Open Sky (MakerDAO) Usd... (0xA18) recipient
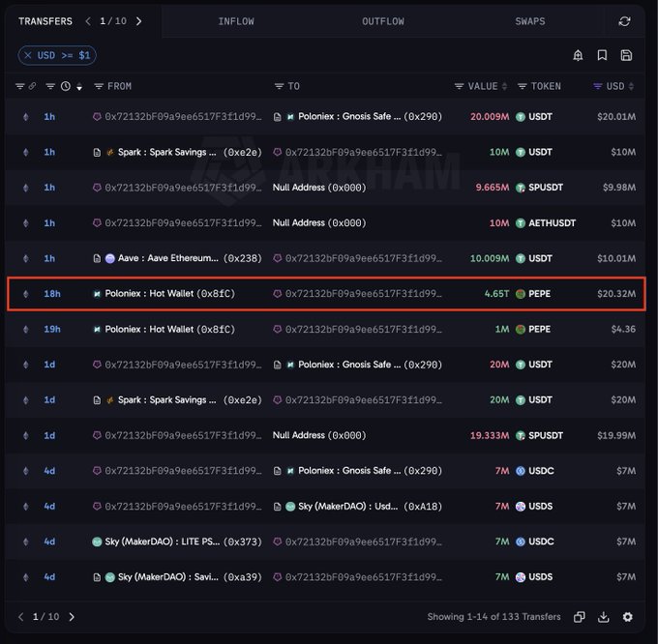Viewport: 658px width, 644px height. point(370,507)
